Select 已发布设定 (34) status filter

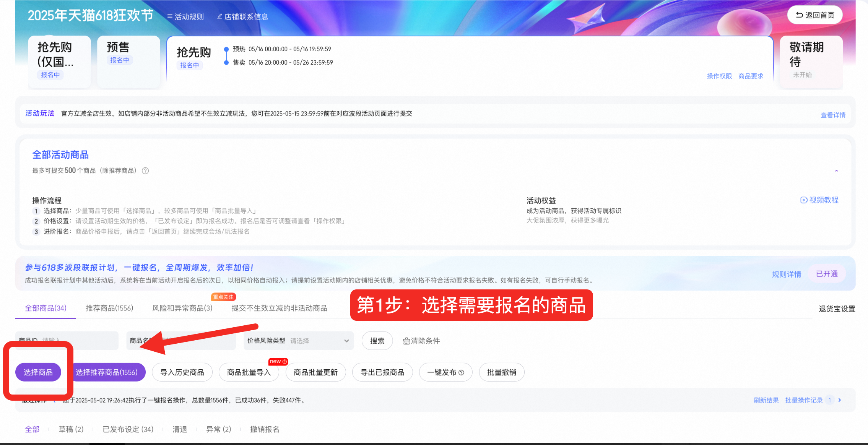(128, 429)
